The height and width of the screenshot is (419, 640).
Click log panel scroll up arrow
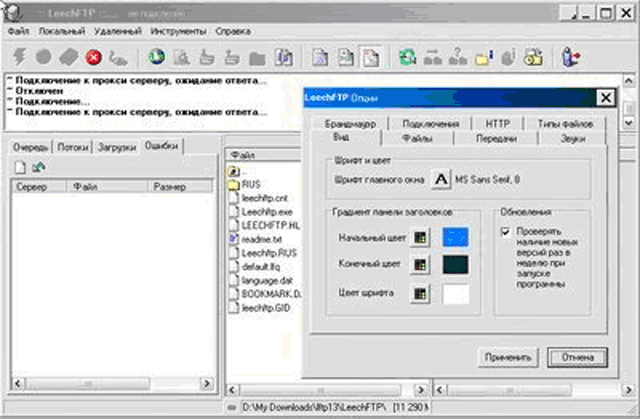coord(629,81)
